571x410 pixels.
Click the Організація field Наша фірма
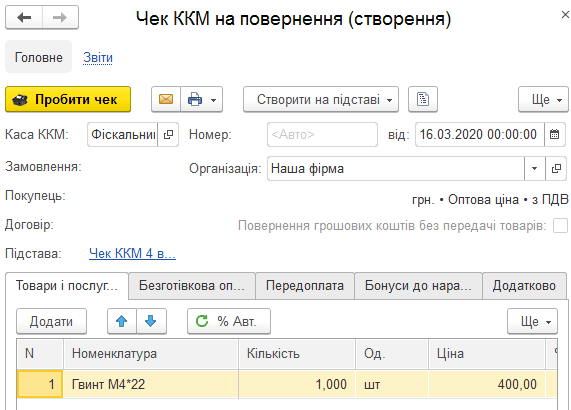pos(396,169)
